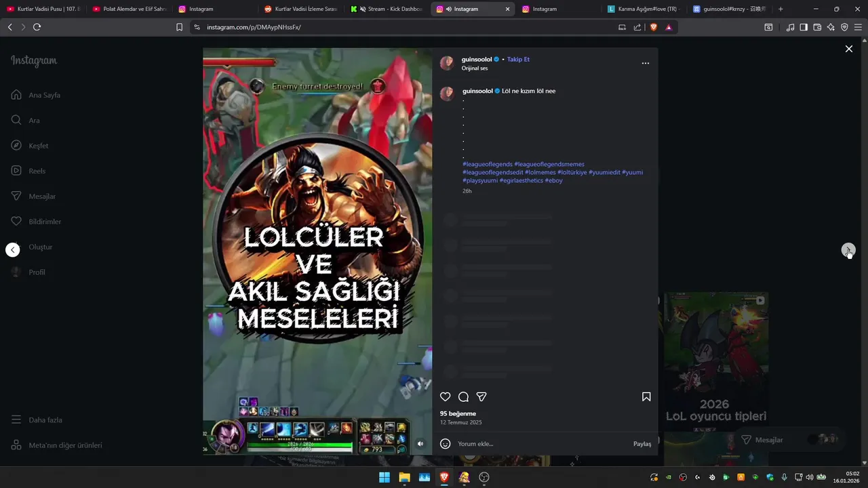The width and height of the screenshot is (868, 488).
Task: Open the Brave Shields lion icon
Action: coord(654,27)
